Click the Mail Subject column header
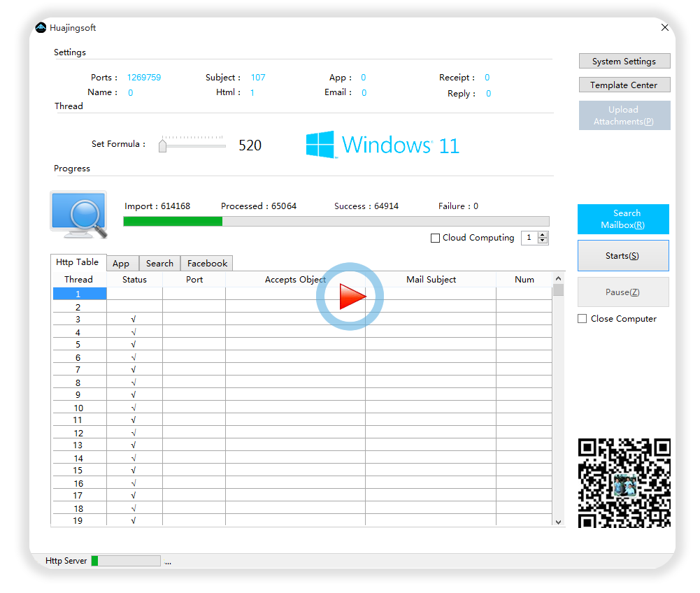The height and width of the screenshot is (593, 700). pyautogui.click(x=431, y=280)
